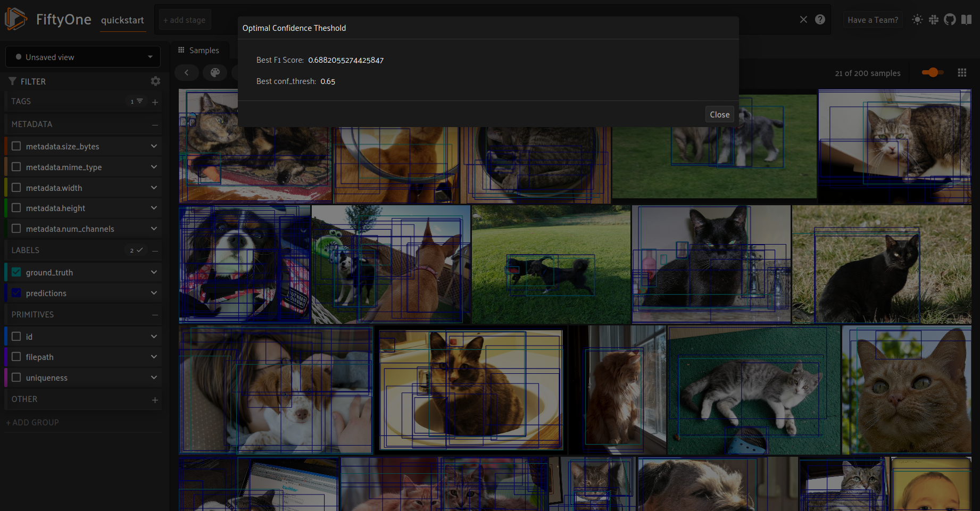The width and height of the screenshot is (980, 511).
Task: Click the ADD GROUP button
Action: tap(32, 422)
